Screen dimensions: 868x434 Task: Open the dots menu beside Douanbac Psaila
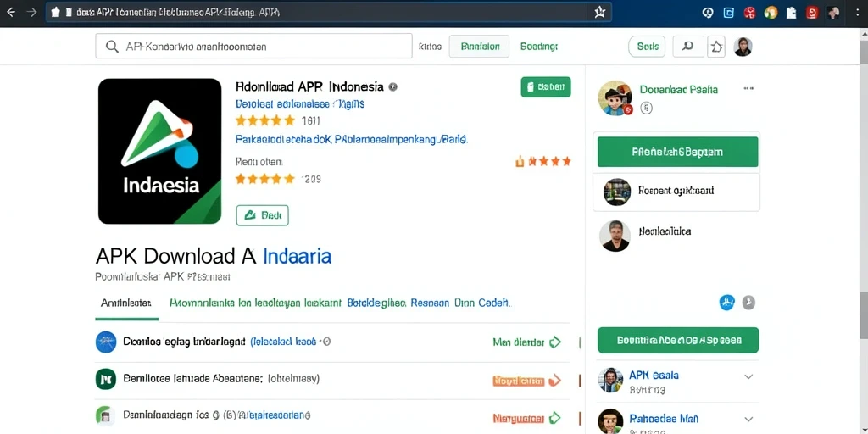point(749,88)
